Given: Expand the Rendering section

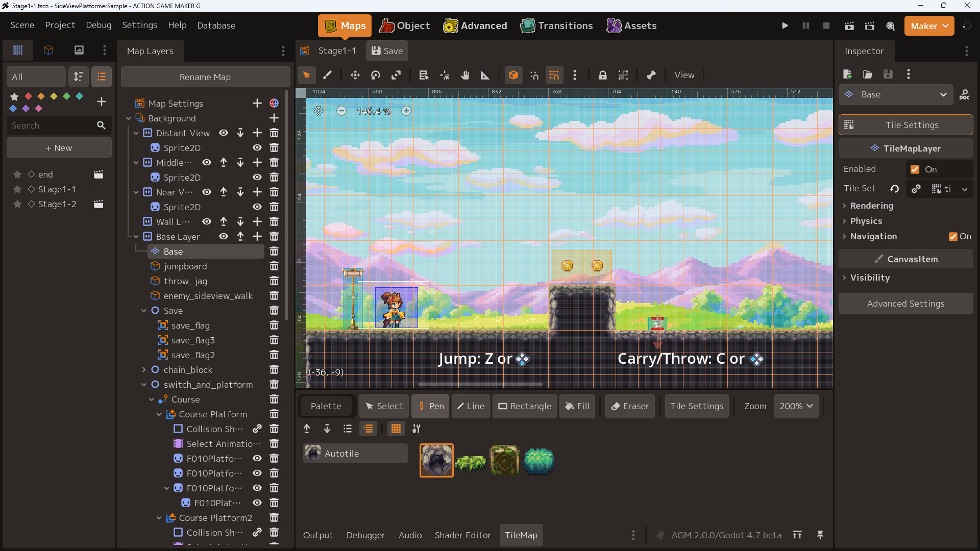Looking at the screenshot, I should pyautogui.click(x=872, y=206).
